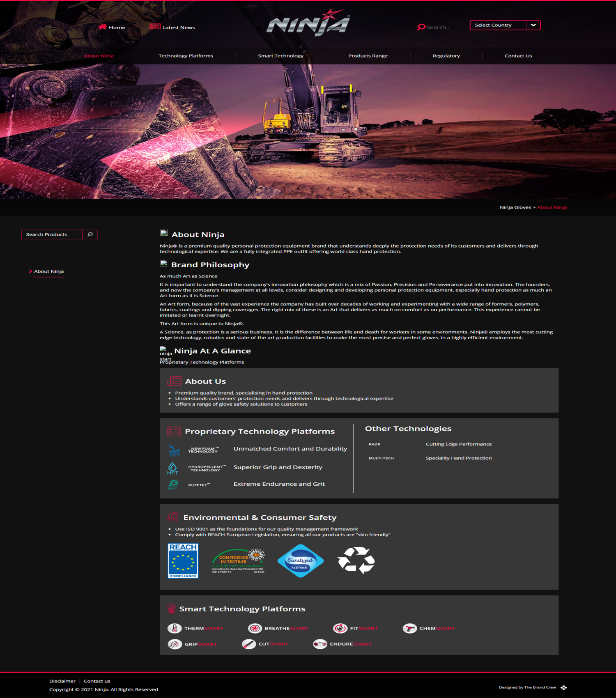Click the REACH Compliance badge
Viewport: 616px width, 698px height.
(183, 561)
